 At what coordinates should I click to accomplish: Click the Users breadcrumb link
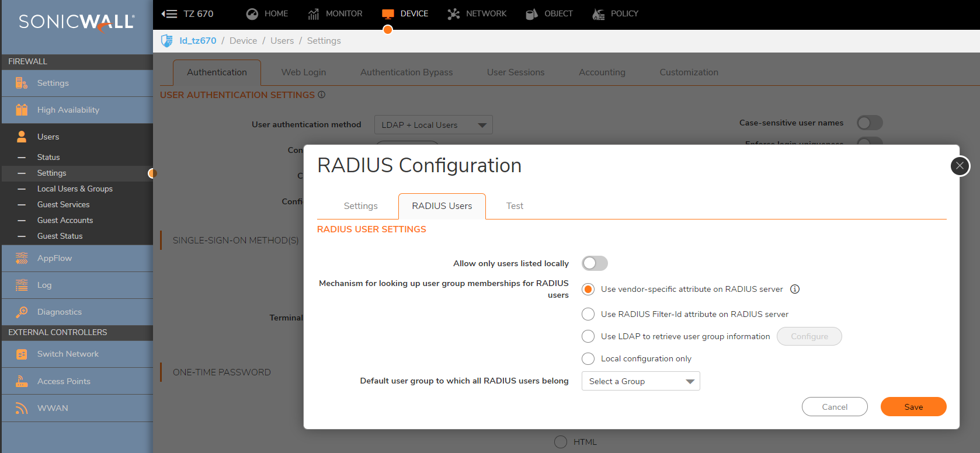tap(282, 41)
